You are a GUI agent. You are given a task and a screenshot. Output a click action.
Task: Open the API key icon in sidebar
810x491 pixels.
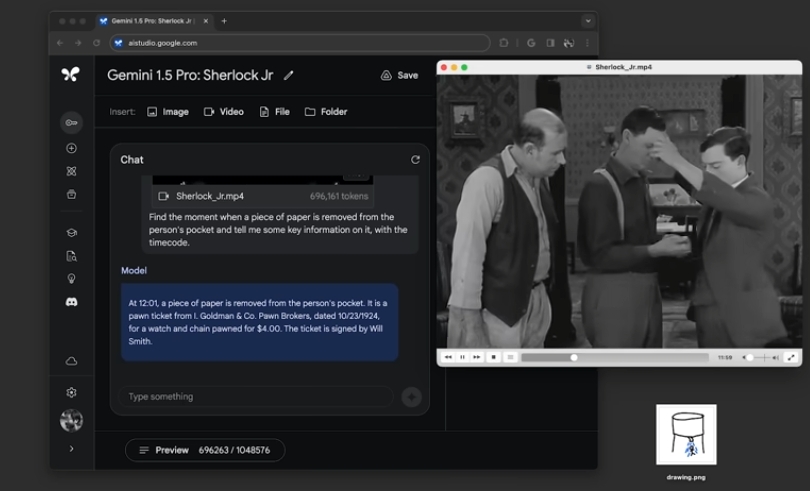(71, 123)
